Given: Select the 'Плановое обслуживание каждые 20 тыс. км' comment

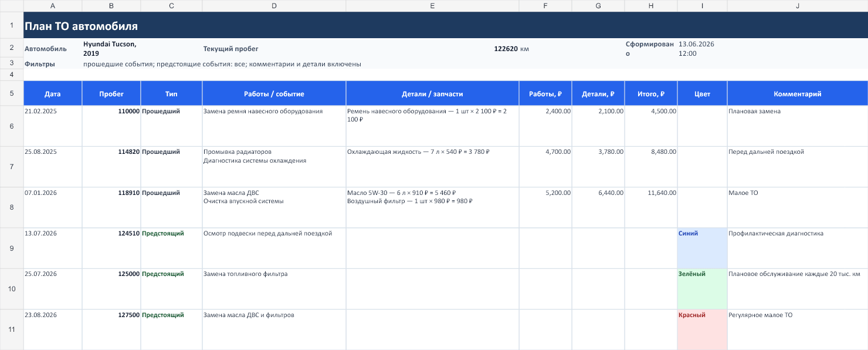Looking at the screenshot, I should 798,289.
